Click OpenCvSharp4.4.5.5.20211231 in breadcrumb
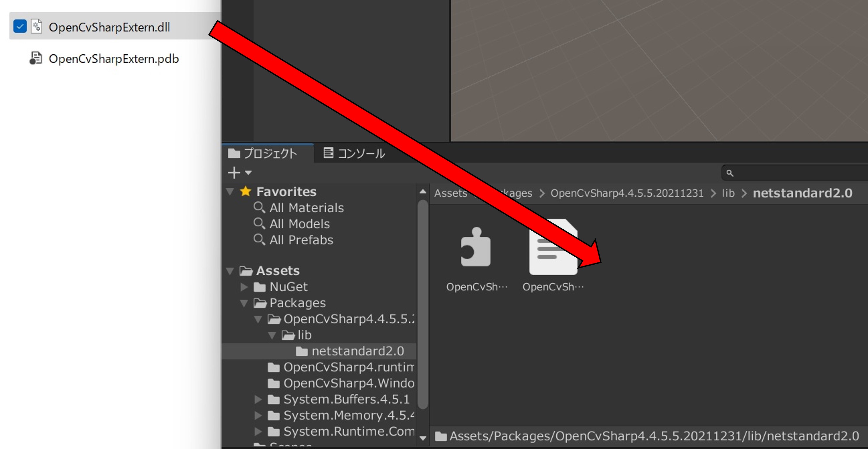 click(627, 193)
